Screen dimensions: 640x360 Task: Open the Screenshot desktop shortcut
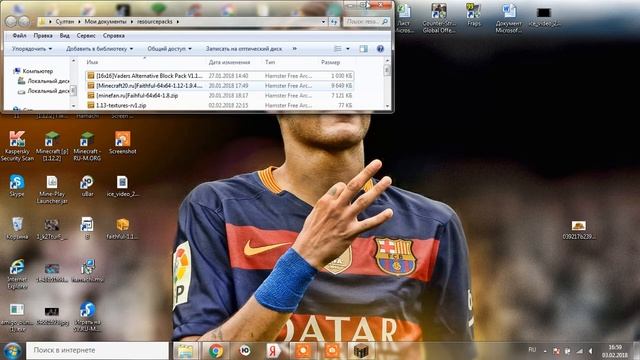(x=122, y=142)
